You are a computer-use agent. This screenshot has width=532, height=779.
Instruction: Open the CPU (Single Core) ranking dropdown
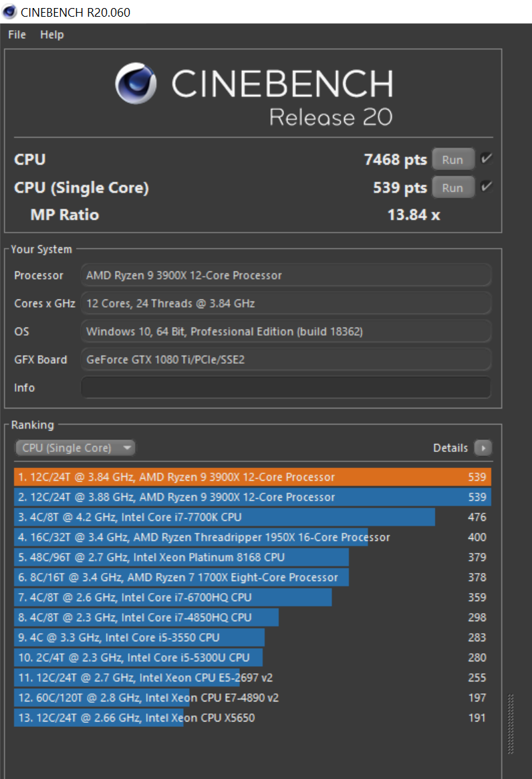76,447
